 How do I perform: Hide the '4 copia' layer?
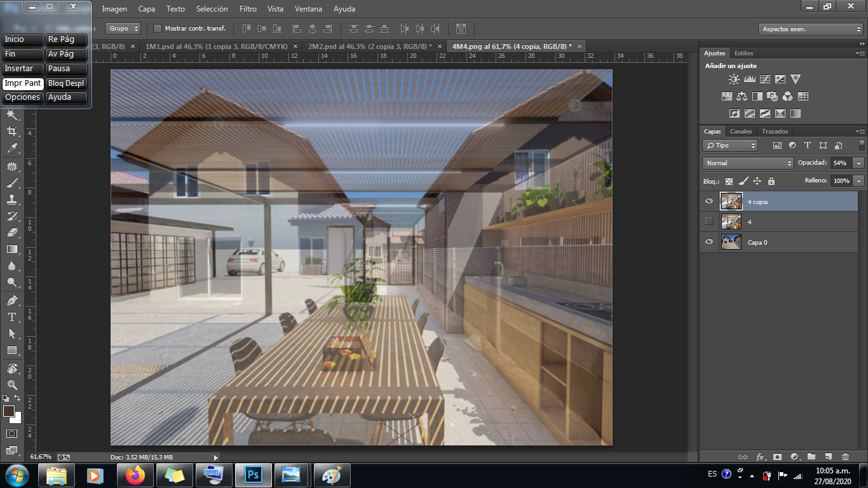[709, 201]
